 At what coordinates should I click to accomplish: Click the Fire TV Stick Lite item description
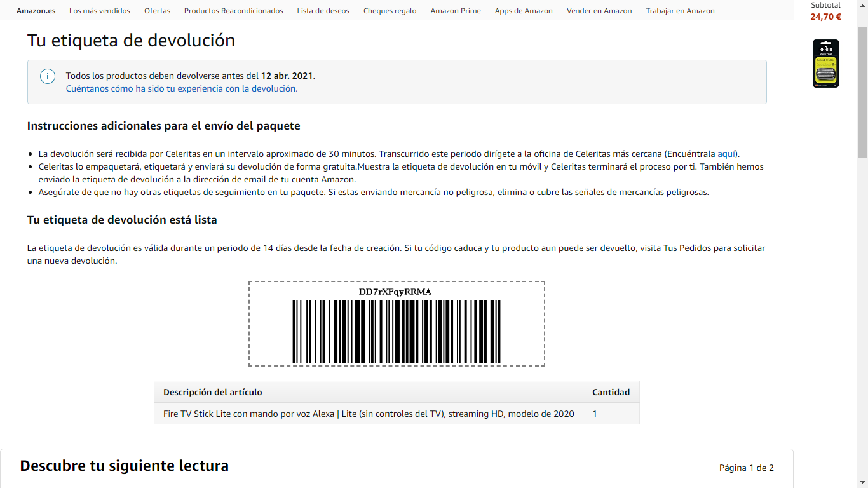[x=369, y=414]
